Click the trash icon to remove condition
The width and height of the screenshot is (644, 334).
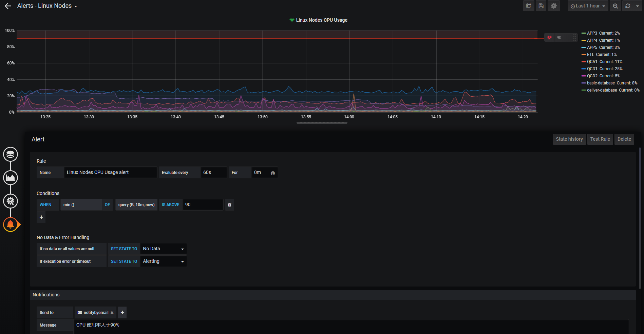point(229,205)
